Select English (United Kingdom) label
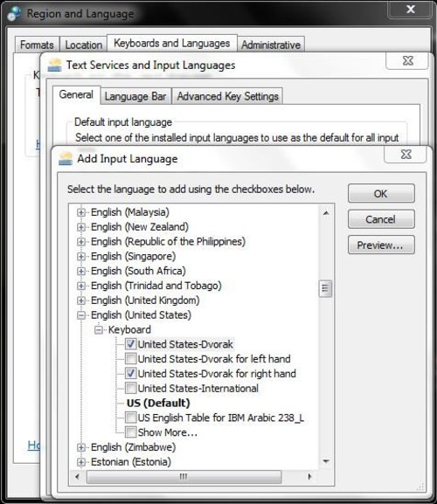The height and width of the screenshot is (504, 437). click(x=145, y=300)
